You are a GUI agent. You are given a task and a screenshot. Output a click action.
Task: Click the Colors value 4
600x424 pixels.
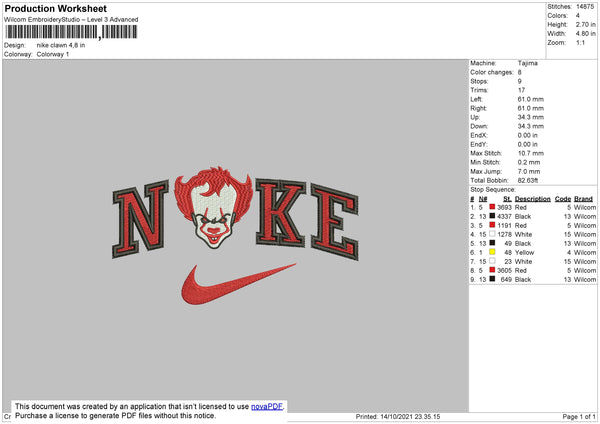578,16
